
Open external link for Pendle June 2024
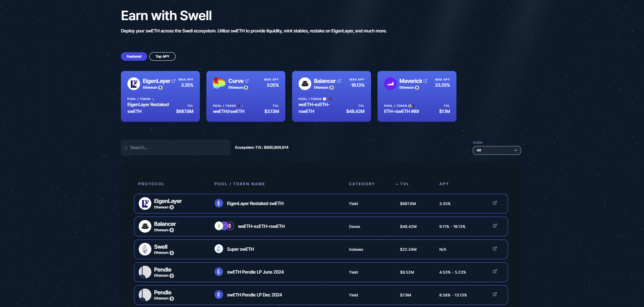tap(494, 272)
